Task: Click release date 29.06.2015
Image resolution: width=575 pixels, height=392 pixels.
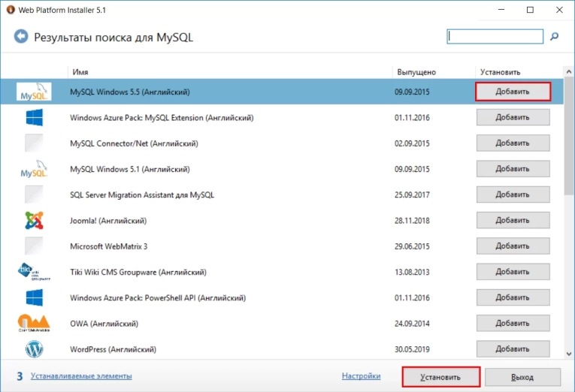Action: click(x=412, y=246)
